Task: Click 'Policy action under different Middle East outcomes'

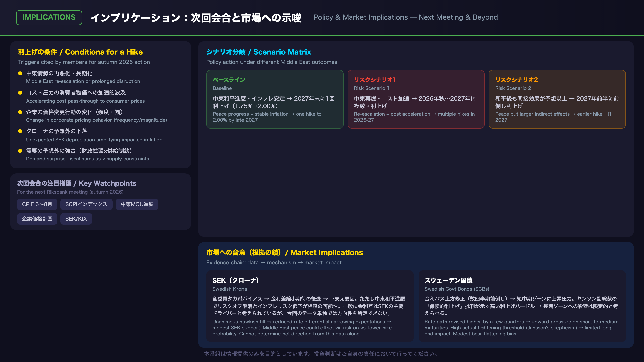Action: [272, 62]
